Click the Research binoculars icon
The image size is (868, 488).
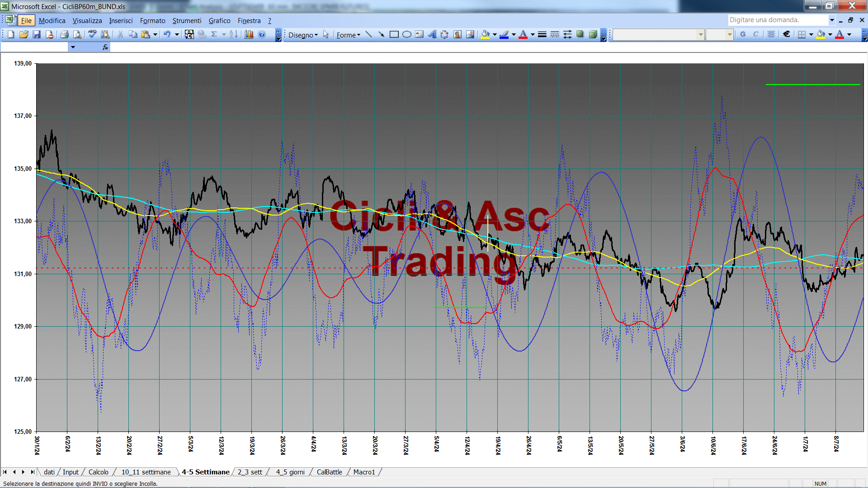105,34
